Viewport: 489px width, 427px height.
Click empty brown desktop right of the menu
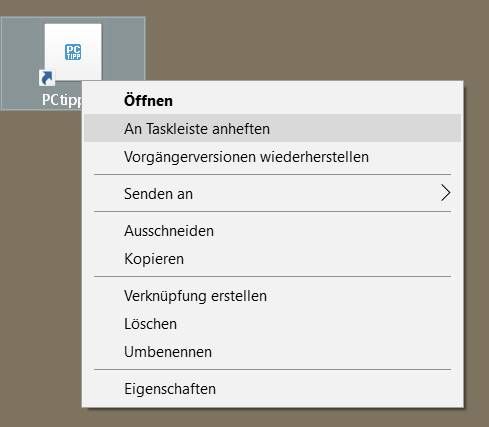click(x=477, y=233)
